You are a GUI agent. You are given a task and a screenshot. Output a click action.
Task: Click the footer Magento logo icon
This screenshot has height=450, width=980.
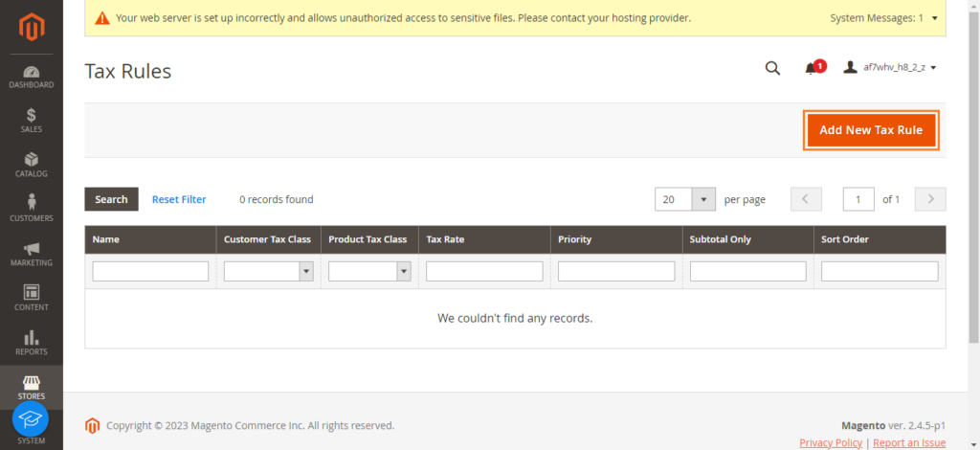coord(93,426)
